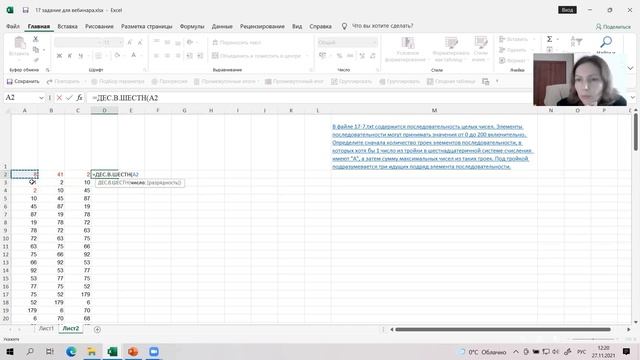Click the lightbulb Tell Me icon
The image size is (640, 360).
(x=344, y=26)
